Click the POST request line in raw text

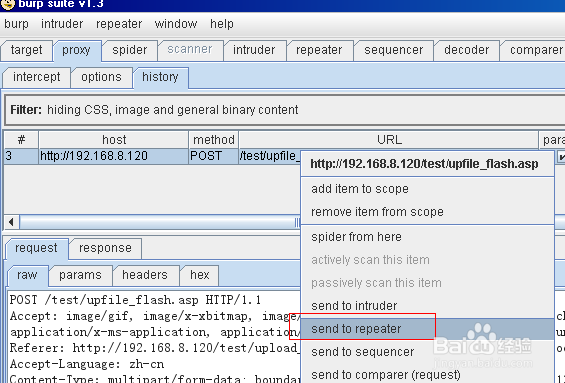tap(135, 300)
